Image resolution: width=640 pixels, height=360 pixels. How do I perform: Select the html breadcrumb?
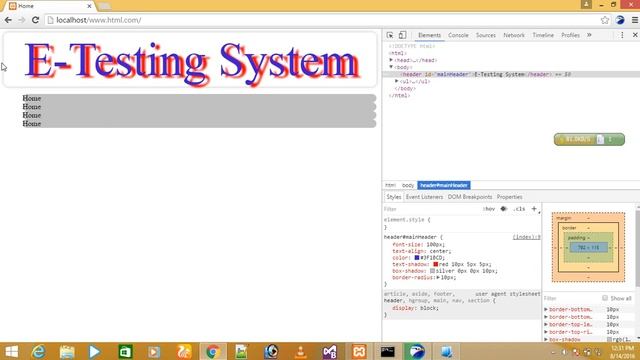(390, 185)
